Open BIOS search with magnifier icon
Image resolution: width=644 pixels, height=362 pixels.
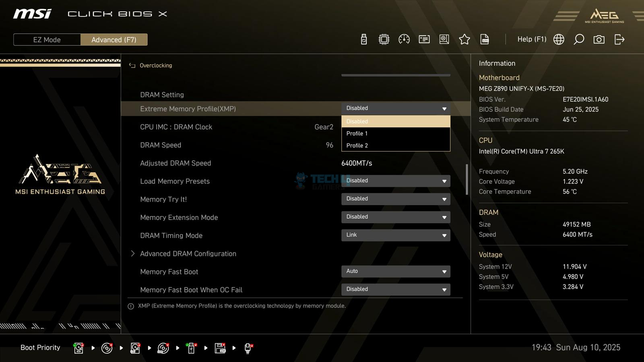click(579, 39)
